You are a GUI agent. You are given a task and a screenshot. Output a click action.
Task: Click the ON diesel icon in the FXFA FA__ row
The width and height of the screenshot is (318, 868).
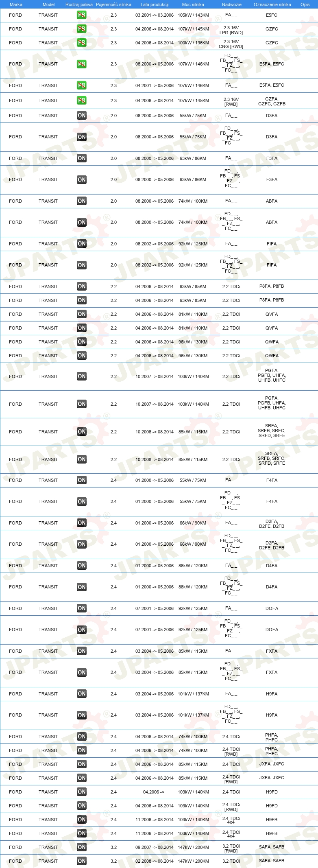click(x=82, y=651)
